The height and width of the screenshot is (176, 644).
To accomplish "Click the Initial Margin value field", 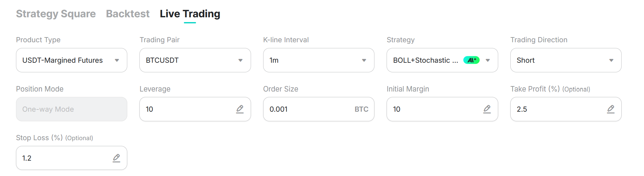I will (442, 109).
